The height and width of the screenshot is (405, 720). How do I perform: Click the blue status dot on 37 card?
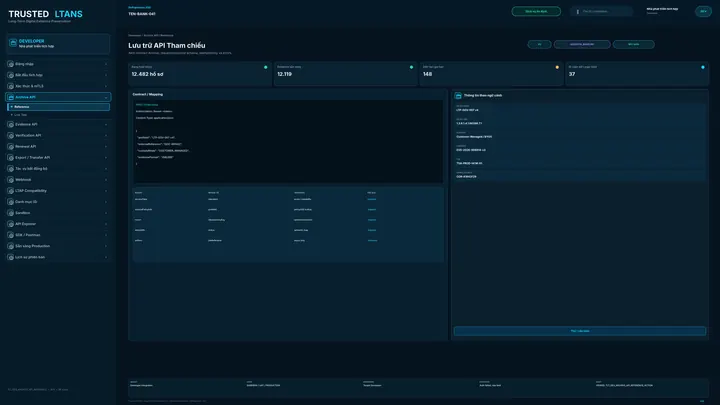pos(703,67)
